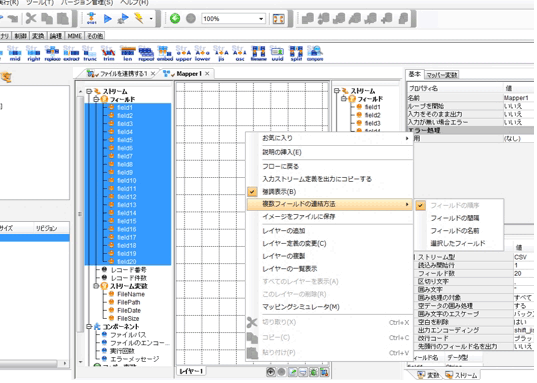Expand お気に入り submenu in context menu
Viewport: 537px width, 383px height.
[x=330, y=138]
